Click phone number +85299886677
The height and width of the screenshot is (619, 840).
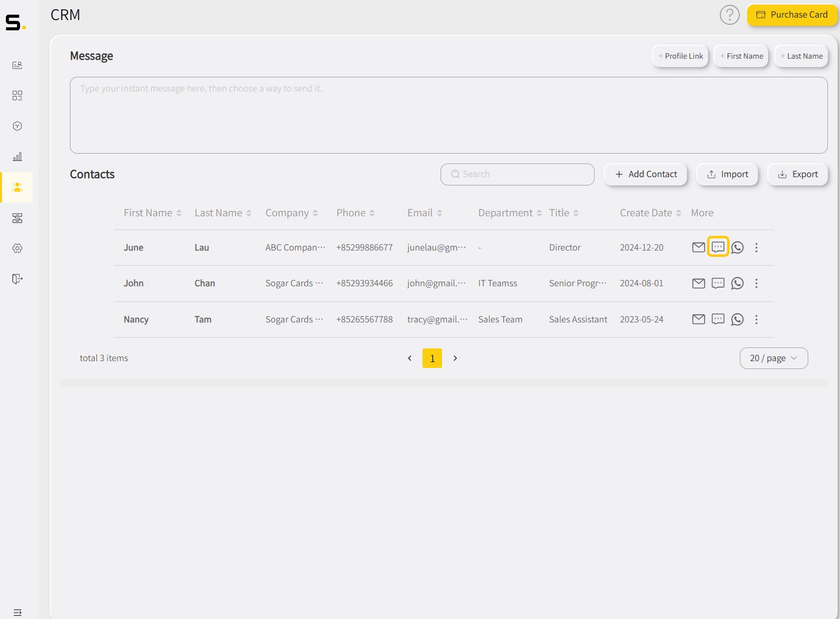pos(364,248)
